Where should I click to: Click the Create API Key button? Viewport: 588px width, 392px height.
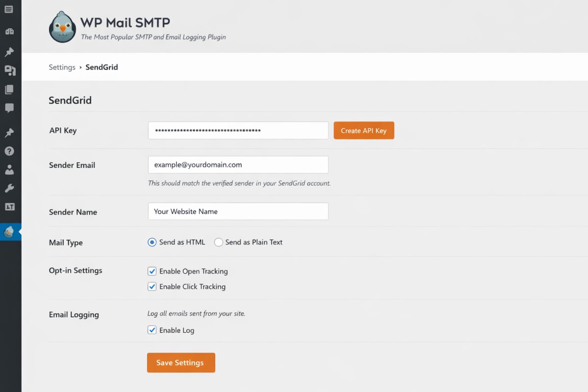click(364, 130)
